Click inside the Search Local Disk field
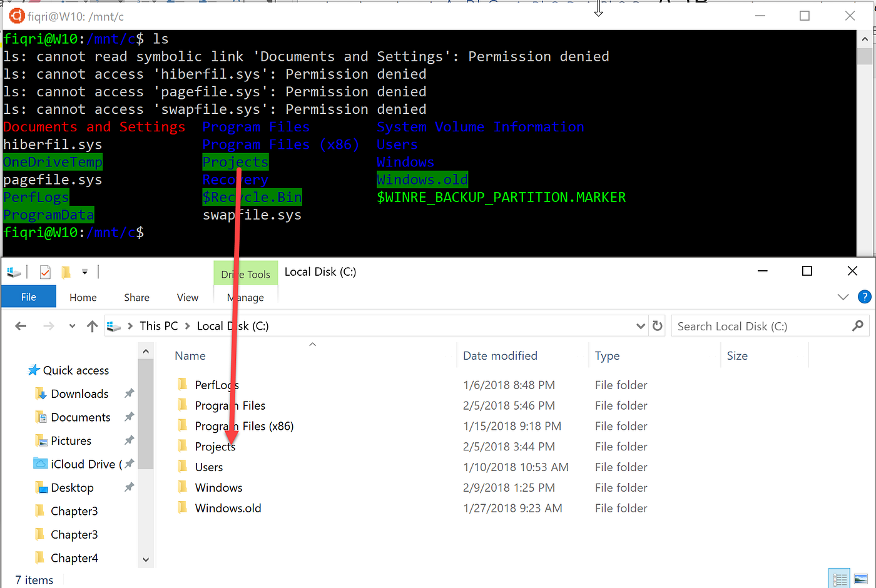Image resolution: width=876 pixels, height=588 pixels. pos(751,326)
